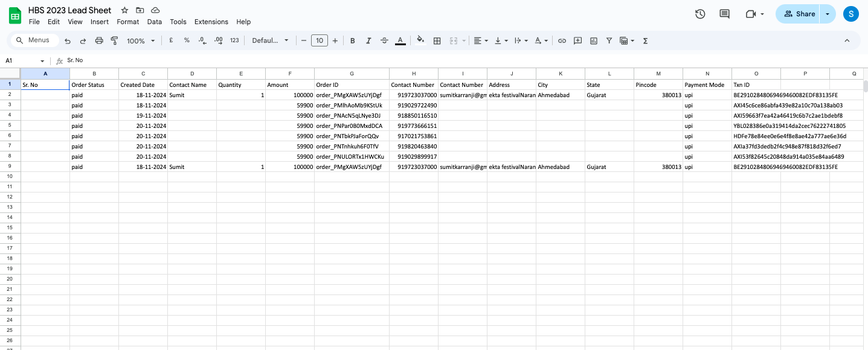The width and height of the screenshot is (868, 350).
Task: Click the Share button
Action: [798, 14]
